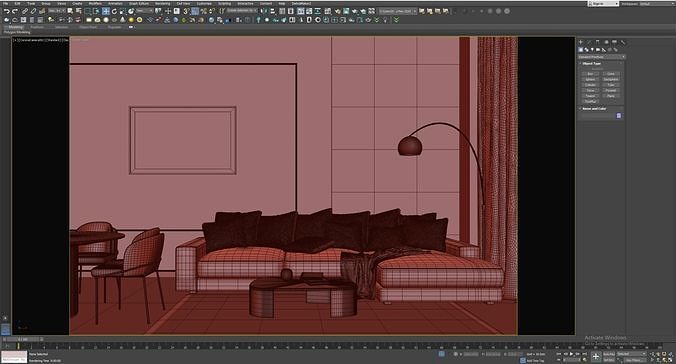Viewport: 676px width, 364px height.
Task: Open the Material Editor icon
Action: pyautogui.click(x=328, y=11)
